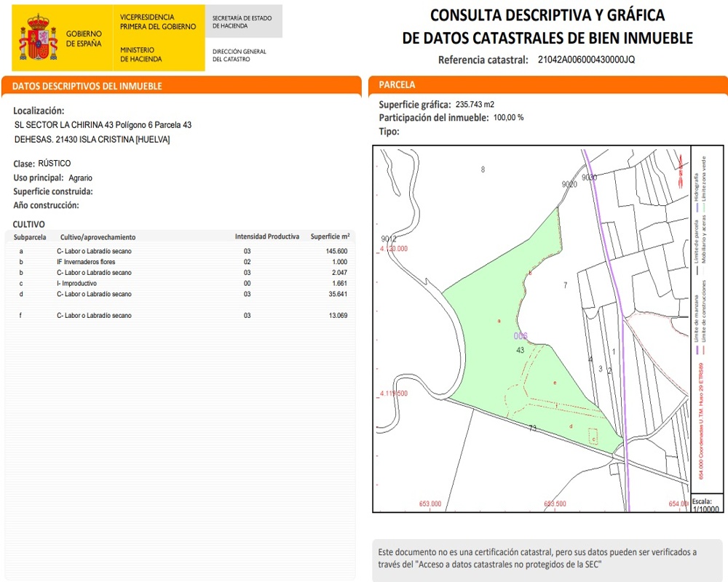Image resolution: width=728 pixels, height=582 pixels.
Task: Click the 'Superficie construida:' label
Action: 53,191
